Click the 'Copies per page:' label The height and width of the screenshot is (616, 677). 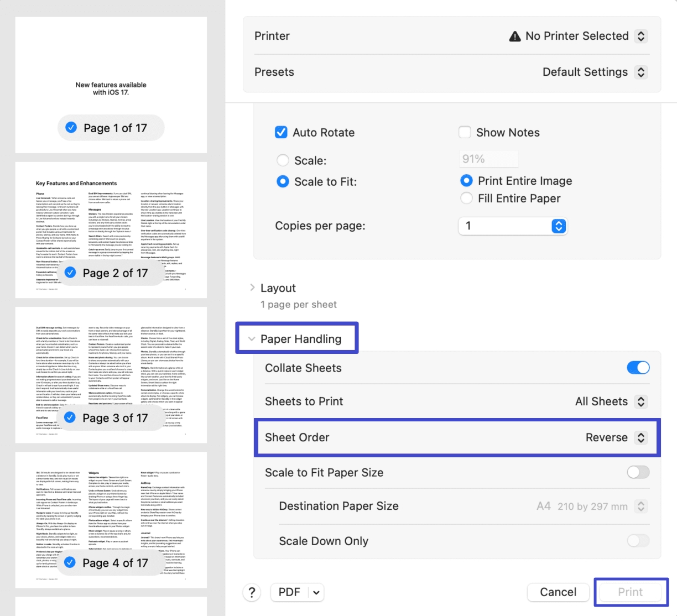tap(320, 226)
